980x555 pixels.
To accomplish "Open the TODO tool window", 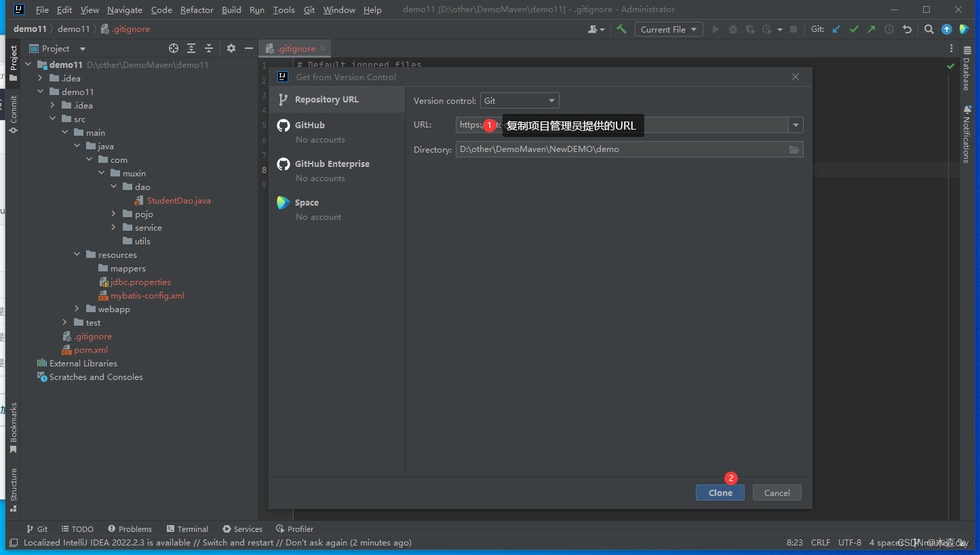I will point(77,529).
